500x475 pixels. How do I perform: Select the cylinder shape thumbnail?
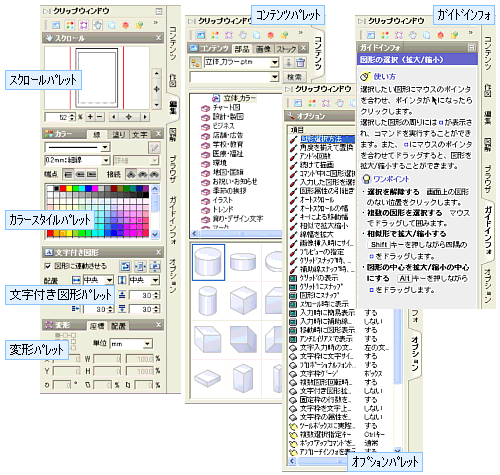(x=208, y=262)
